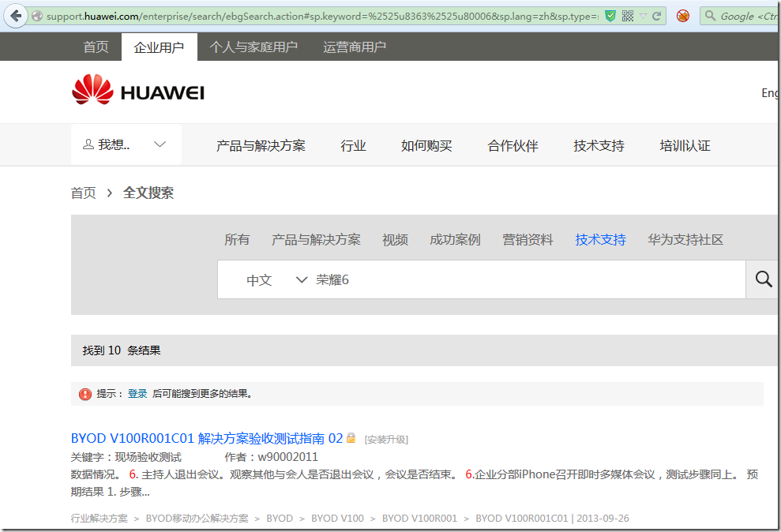Click the BYOD V100 path link
The height and width of the screenshot is (532, 781).
(337, 518)
